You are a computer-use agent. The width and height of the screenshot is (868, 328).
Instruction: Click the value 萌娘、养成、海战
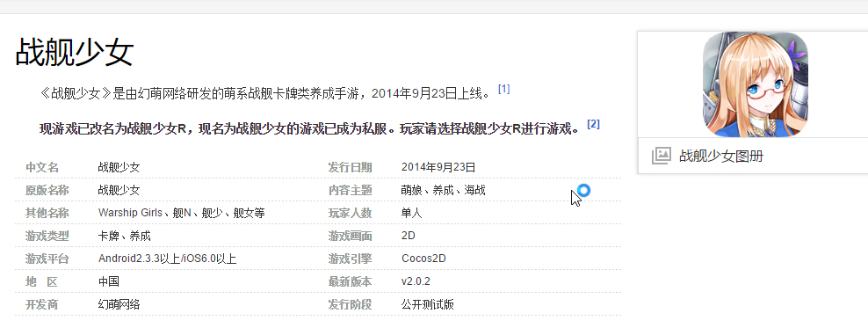click(x=444, y=190)
